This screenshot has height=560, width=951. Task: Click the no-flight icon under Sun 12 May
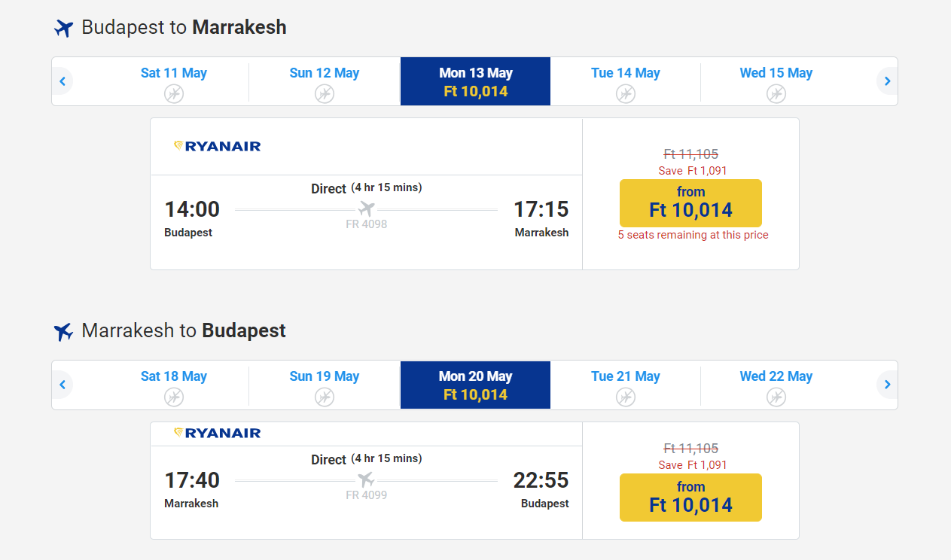(x=325, y=94)
